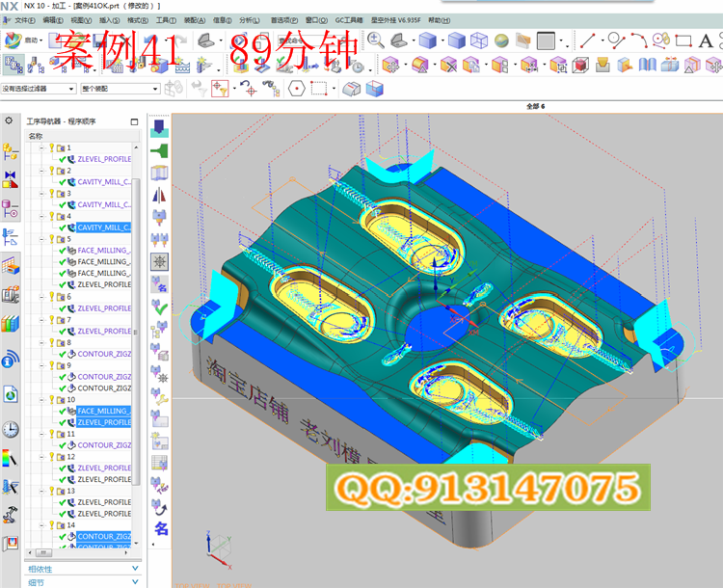Open the History clock sidebar tab
The height and width of the screenshot is (588, 723).
(11, 429)
